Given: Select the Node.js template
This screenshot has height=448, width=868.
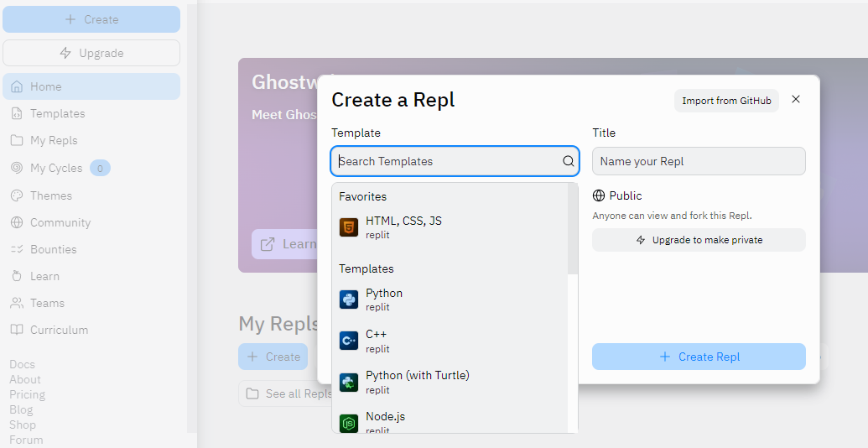Looking at the screenshot, I should (x=450, y=421).
